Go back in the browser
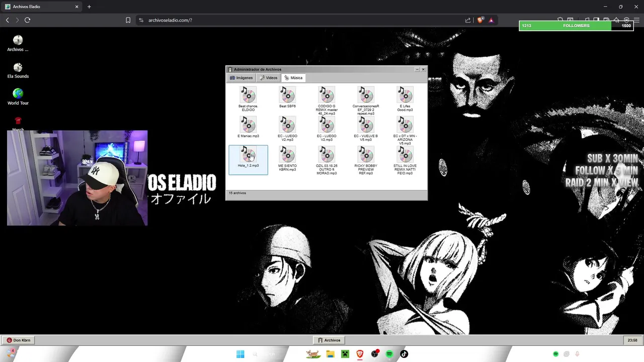 (x=7, y=20)
